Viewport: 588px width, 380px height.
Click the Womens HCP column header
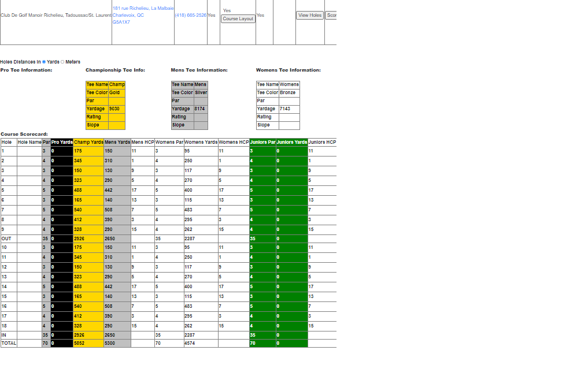pyautogui.click(x=234, y=142)
